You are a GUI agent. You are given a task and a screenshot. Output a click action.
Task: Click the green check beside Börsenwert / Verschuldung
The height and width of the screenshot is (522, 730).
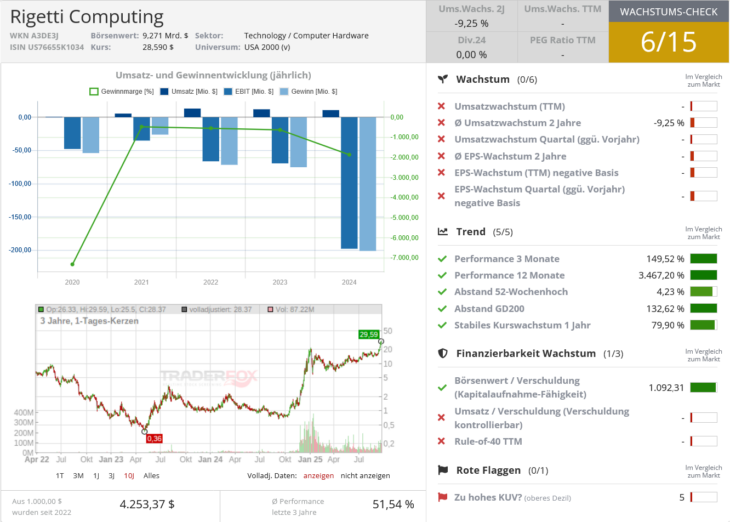pos(442,387)
